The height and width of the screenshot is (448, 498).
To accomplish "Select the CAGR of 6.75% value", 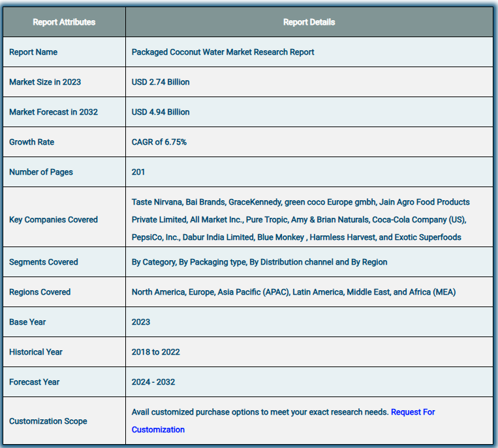I will click(159, 142).
